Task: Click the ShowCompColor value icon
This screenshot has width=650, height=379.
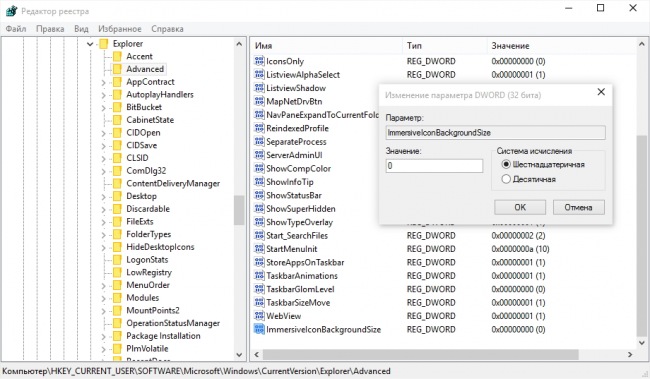Action: pyautogui.click(x=259, y=168)
